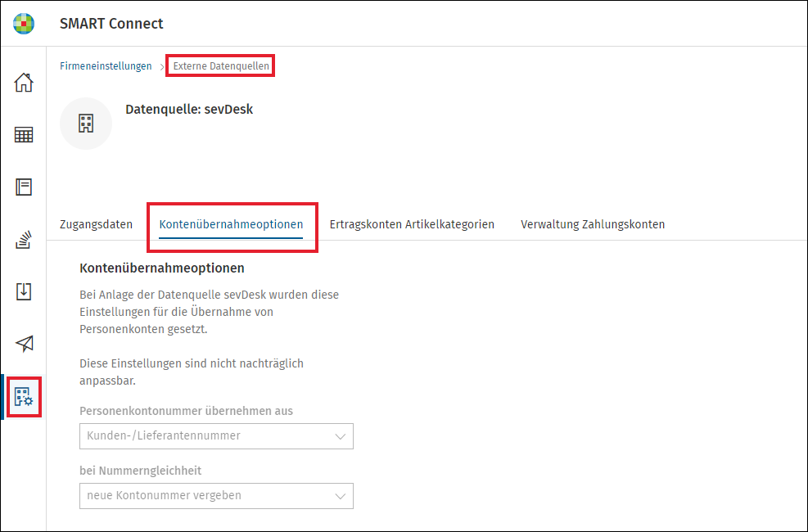Screen dimensions: 808x532
Task: Switch to the Zugangsdaten tab
Action: 97,224
